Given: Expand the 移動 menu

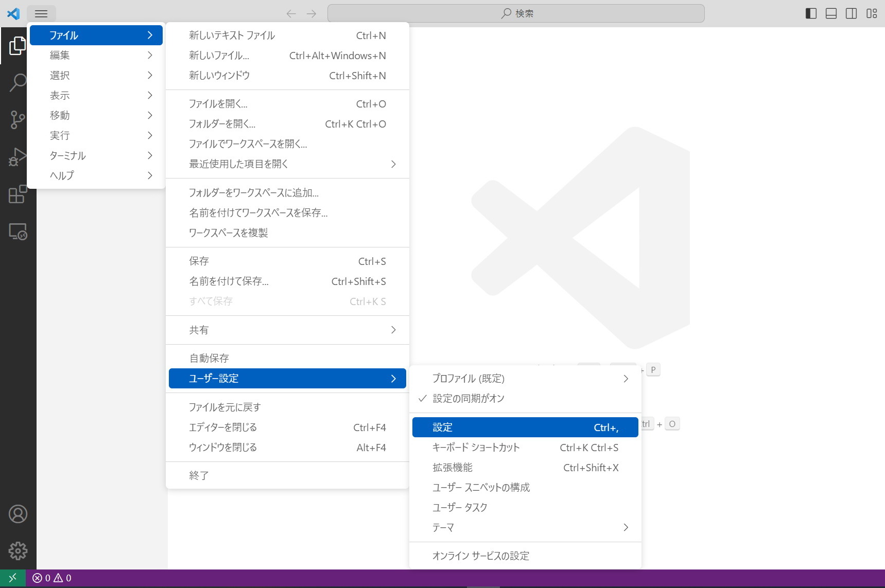Looking at the screenshot, I should click(x=96, y=115).
